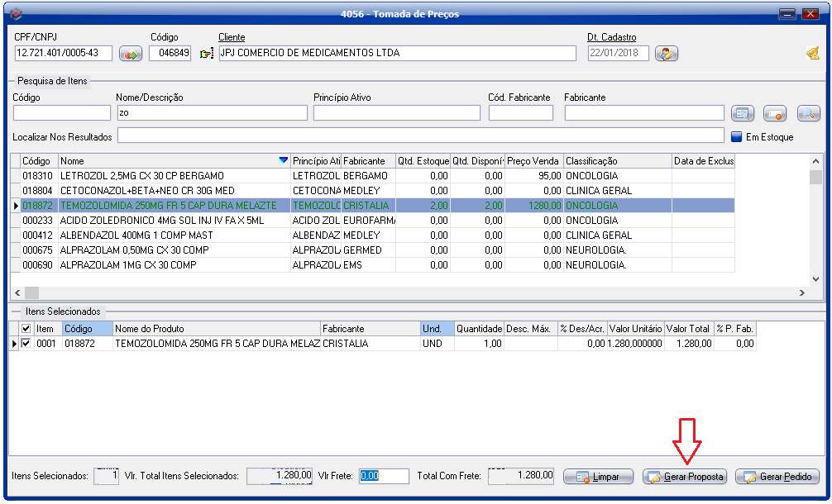Click the Limpar button
Image resolution: width=832 pixels, height=504 pixels.
pyautogui.click(x=598, y=478)
